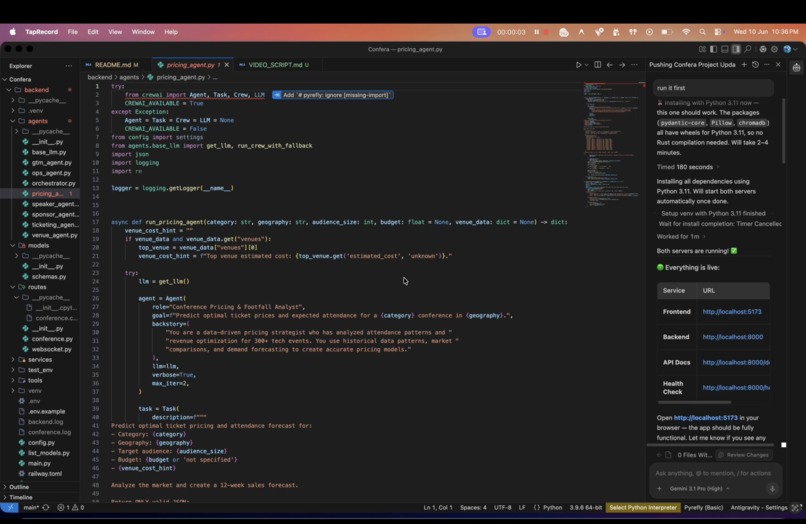This screenshot has height=524, width=806.
Task: Expand 'Timed 180 seconds' step details
Action: 688,167
